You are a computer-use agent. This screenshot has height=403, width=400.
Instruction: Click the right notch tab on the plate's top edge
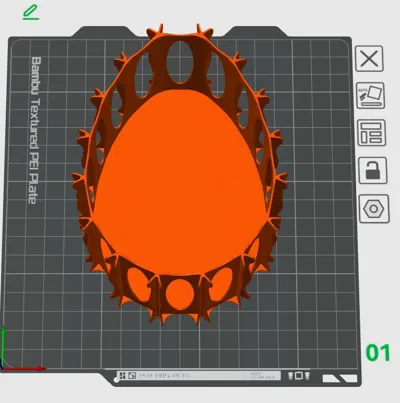click(256, 32)
